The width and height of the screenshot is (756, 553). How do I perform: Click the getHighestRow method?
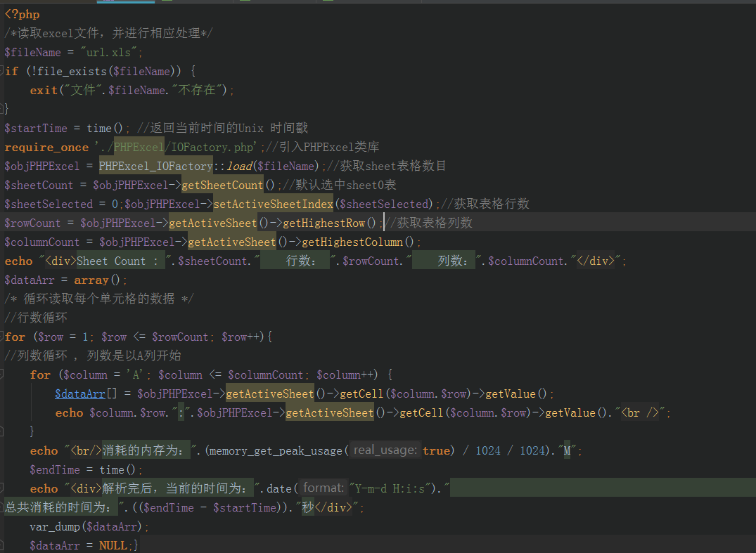[324, 223]
